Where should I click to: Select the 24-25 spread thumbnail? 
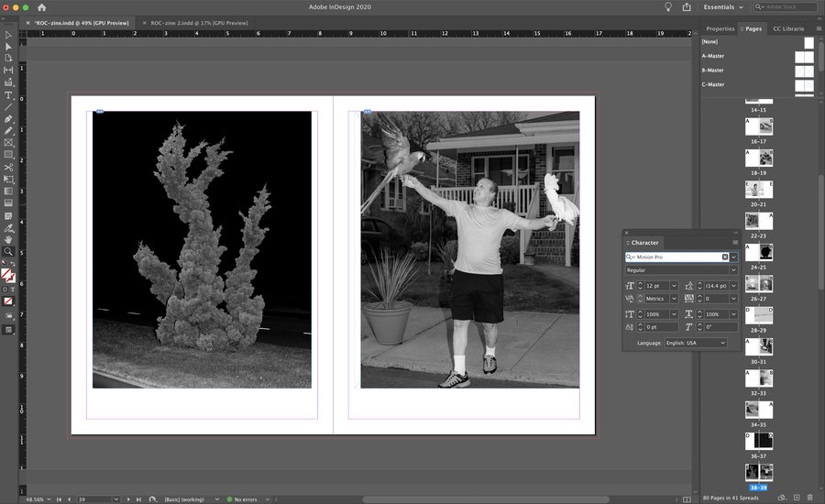(758, 252)
